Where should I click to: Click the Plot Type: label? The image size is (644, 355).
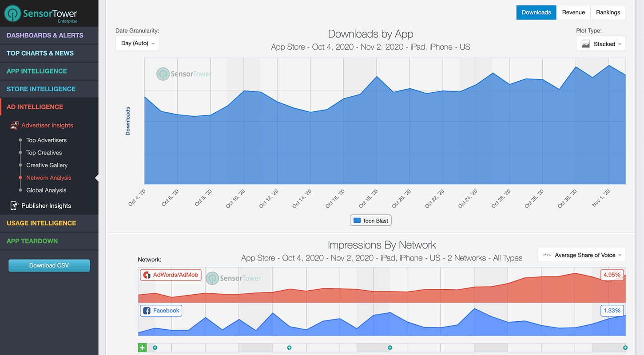589,31
